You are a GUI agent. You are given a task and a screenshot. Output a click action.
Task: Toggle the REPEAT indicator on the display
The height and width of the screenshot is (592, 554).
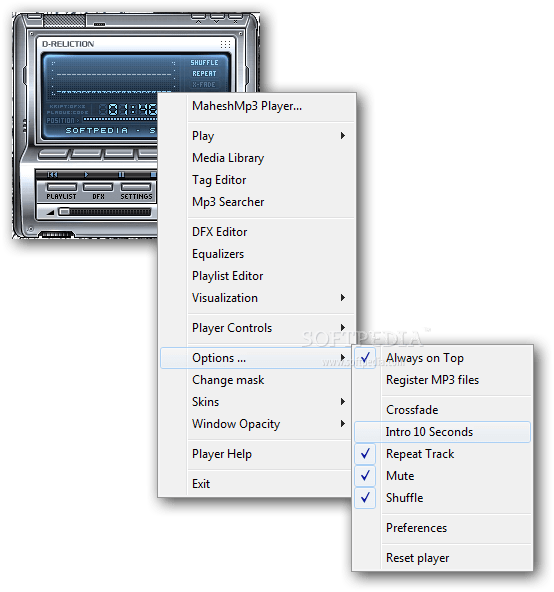point(204,74)
